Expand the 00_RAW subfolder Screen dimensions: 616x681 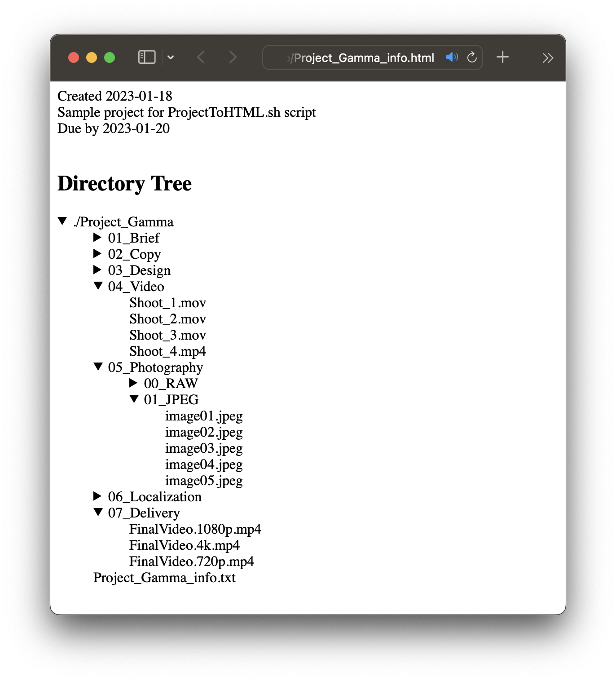(x=133, y=383)
